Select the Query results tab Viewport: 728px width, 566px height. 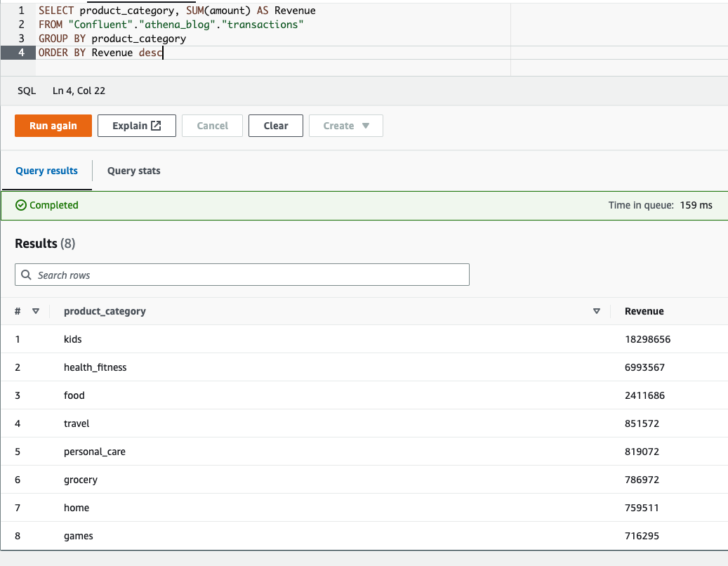point(46,170)
